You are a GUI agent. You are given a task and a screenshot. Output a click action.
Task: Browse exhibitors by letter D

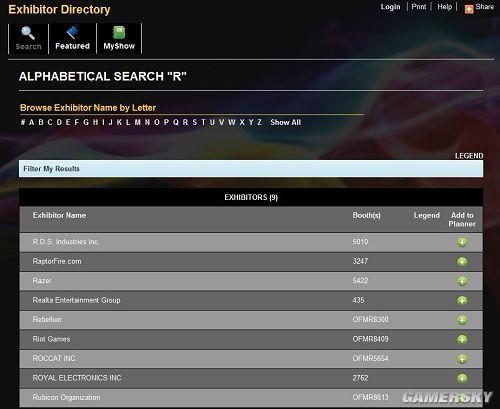pos(59,122)
